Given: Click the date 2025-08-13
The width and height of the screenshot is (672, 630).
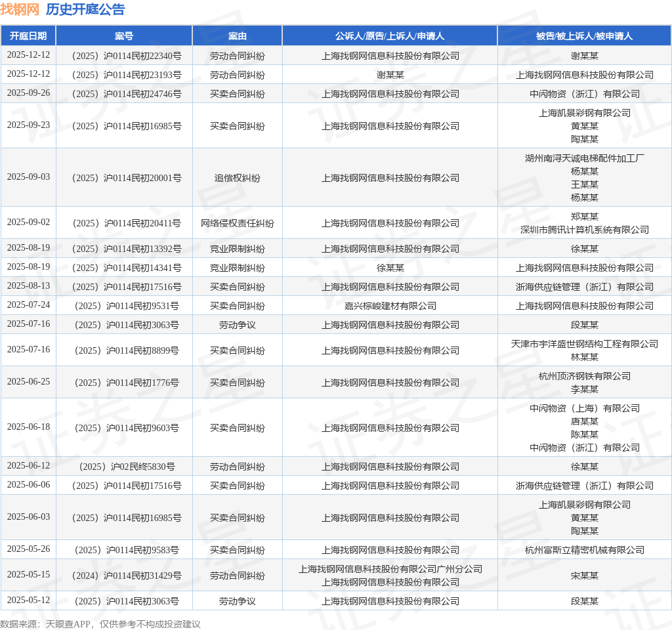Looking at the screenshot, I should point(28,286).
